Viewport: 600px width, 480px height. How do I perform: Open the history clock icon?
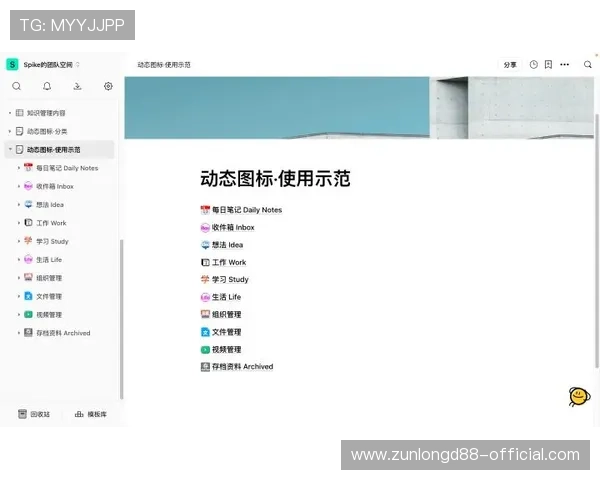(533, 65)
